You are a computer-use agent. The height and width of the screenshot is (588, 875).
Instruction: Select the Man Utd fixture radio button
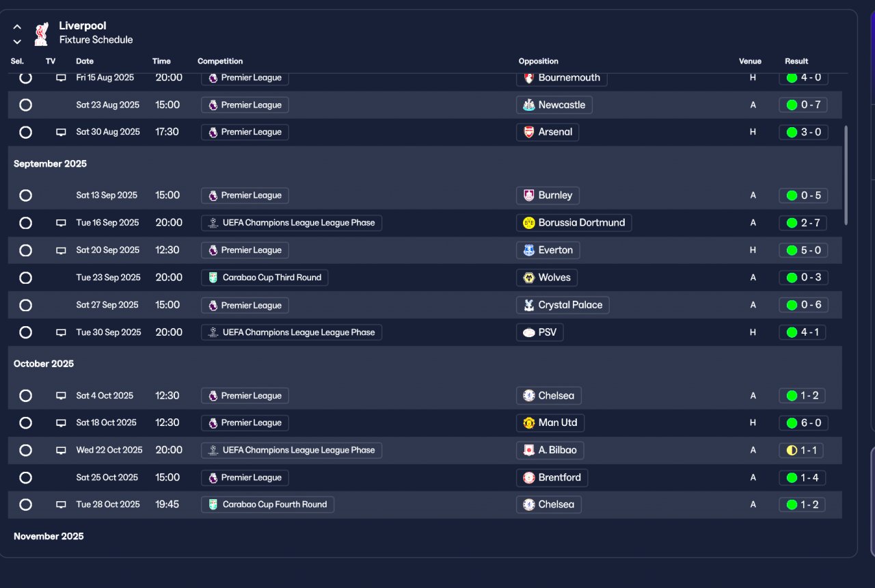click(x=25, y=423)
